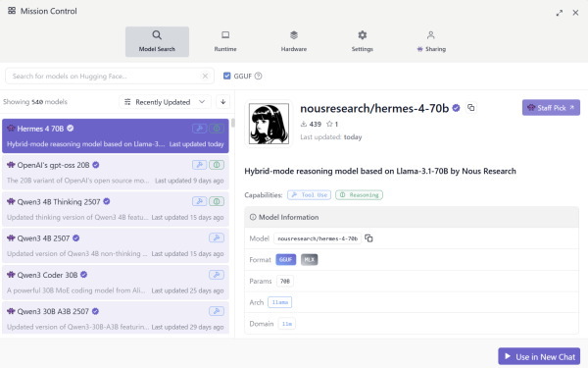Click the Tool Use capability tag
588x368 pixels.
point(309,195)
